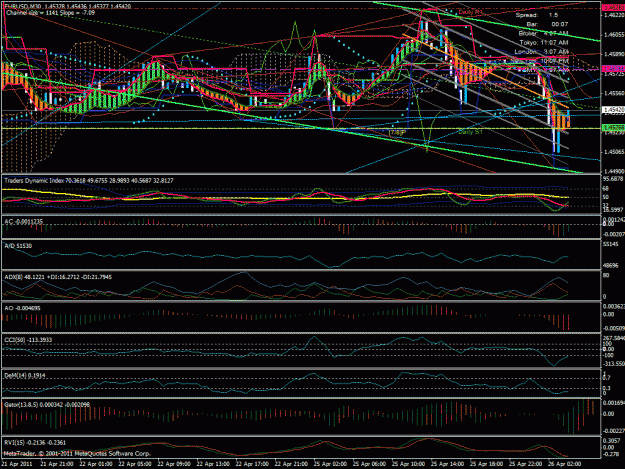Click the -313.550 CCI scale value
Image resolution: width=625 pixels, height=469 pixels.
pos(614,363)
